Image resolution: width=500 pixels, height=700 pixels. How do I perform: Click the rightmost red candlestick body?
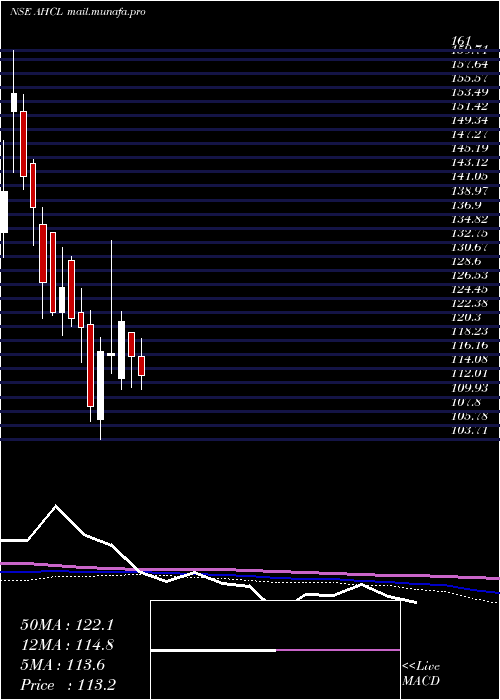142,366
